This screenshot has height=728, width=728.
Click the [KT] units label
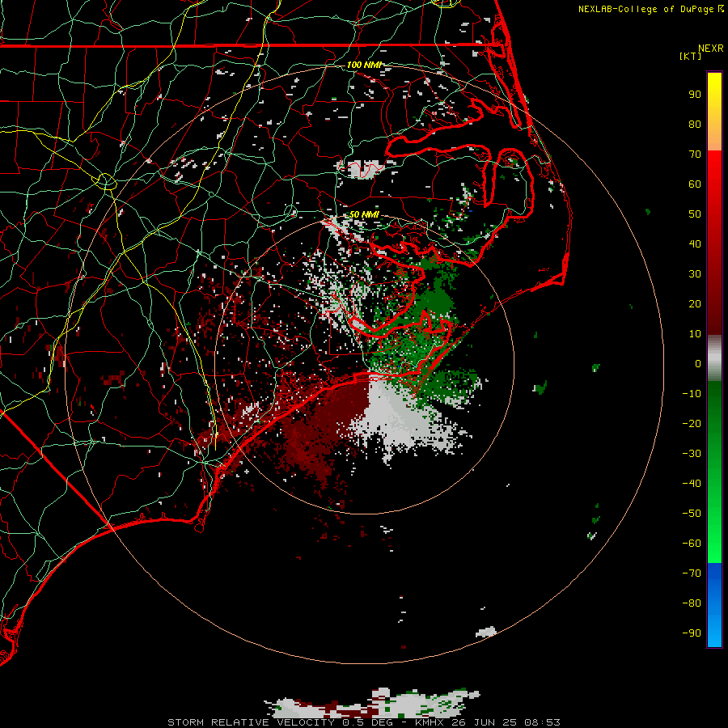tap(691, 56)
